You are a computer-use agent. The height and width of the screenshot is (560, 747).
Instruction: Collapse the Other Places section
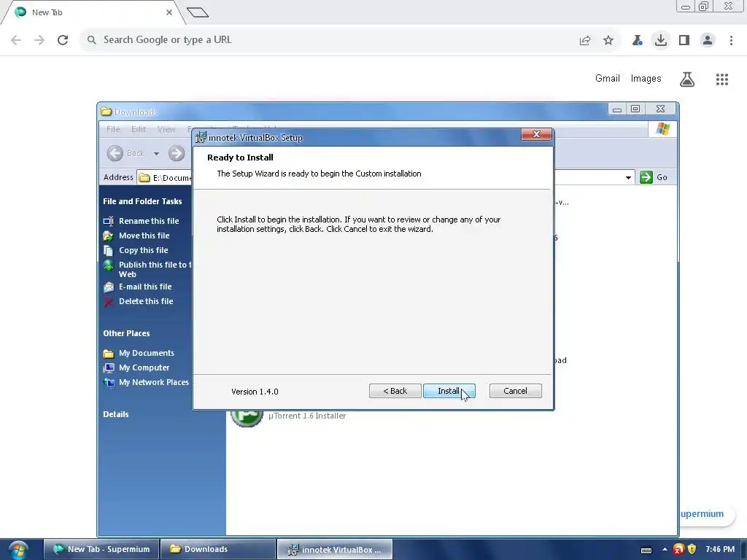click(126, 333)
